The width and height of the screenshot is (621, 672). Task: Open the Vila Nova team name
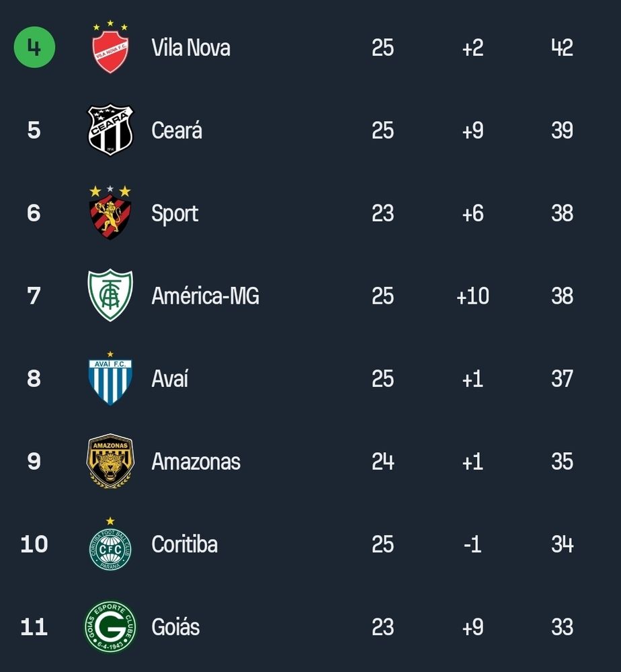[x=191, y=48]
